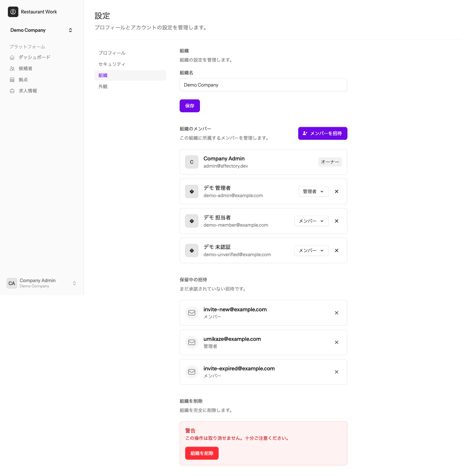Click mail icon for invite-new@example.com
This screenshot has height=476, width=472.
(x=192, y=313)
